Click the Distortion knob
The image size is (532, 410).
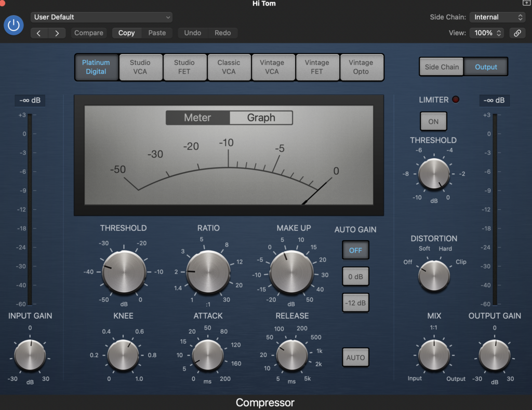click(x=434, y=276)
